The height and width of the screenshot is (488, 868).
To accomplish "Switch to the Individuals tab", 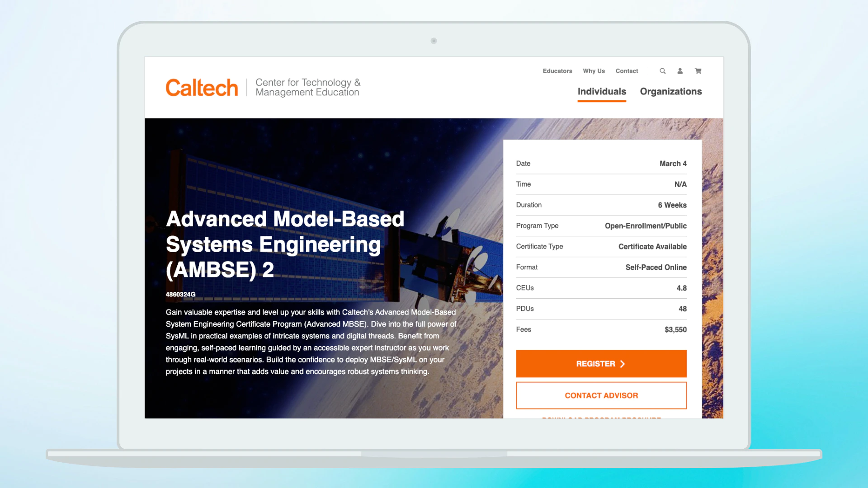I will click(602, 92).
